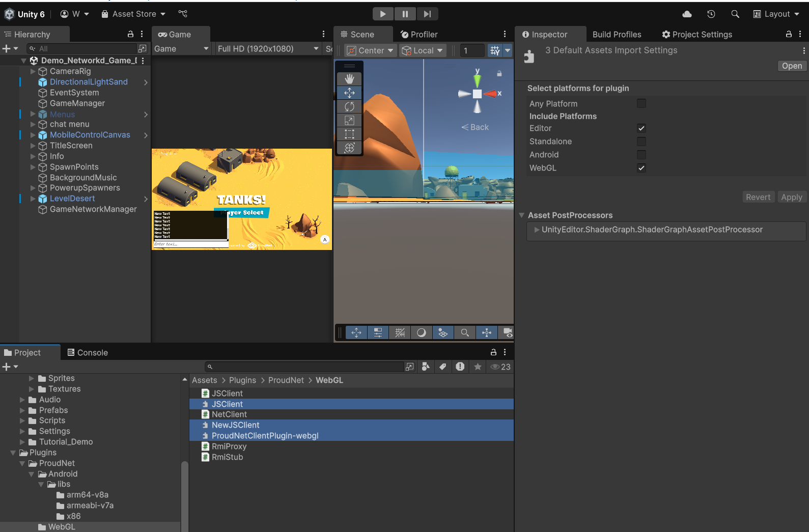Open the Full HD resolution dropdown
Screen dimensions: 809x532
268,49
